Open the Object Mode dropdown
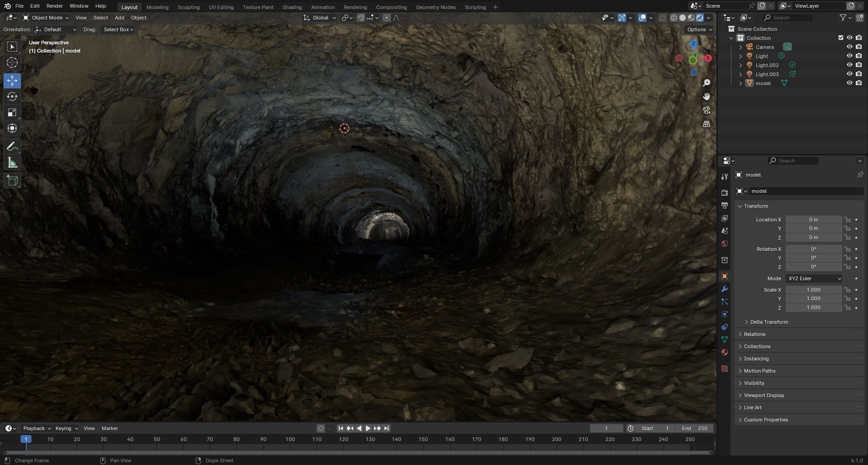The height and width of the screenshot is (465, 868). point(46,18)
